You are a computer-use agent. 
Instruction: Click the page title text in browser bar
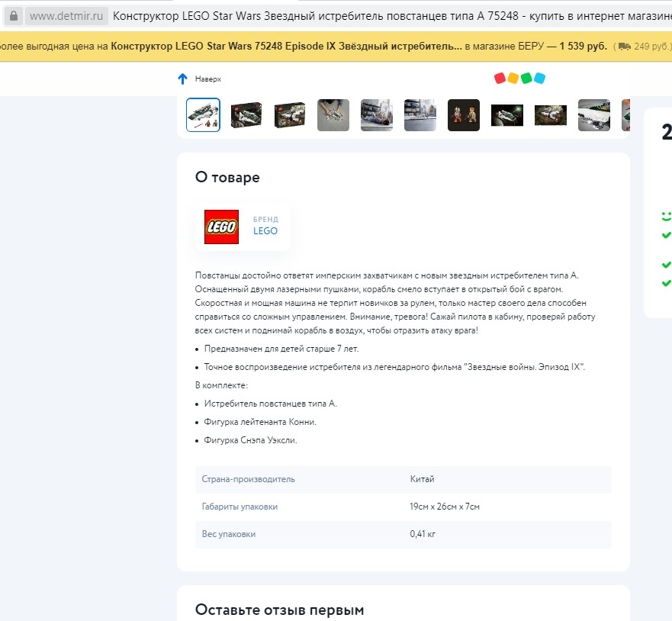click(392, 16)
